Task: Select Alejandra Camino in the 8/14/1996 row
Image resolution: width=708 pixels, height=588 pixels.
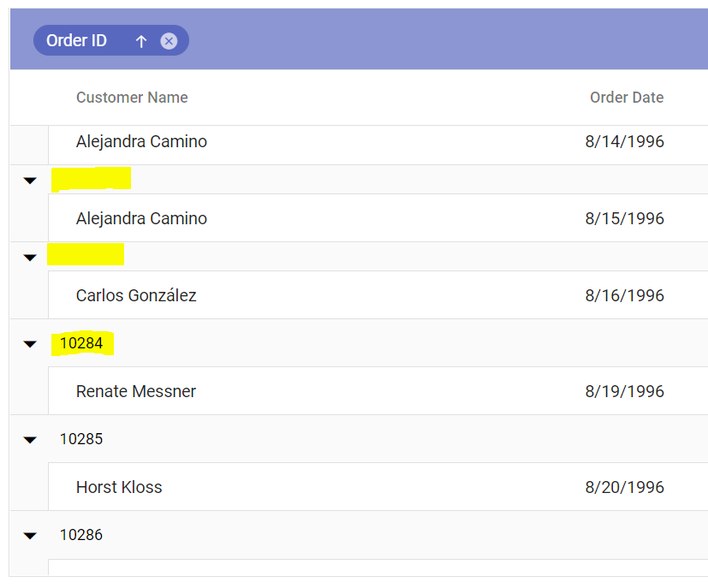Action: (141, 142)
